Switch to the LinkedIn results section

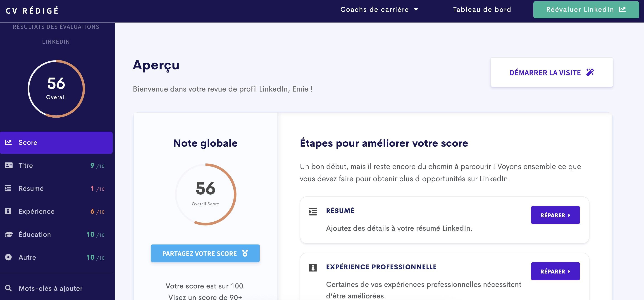pos(56,41)
